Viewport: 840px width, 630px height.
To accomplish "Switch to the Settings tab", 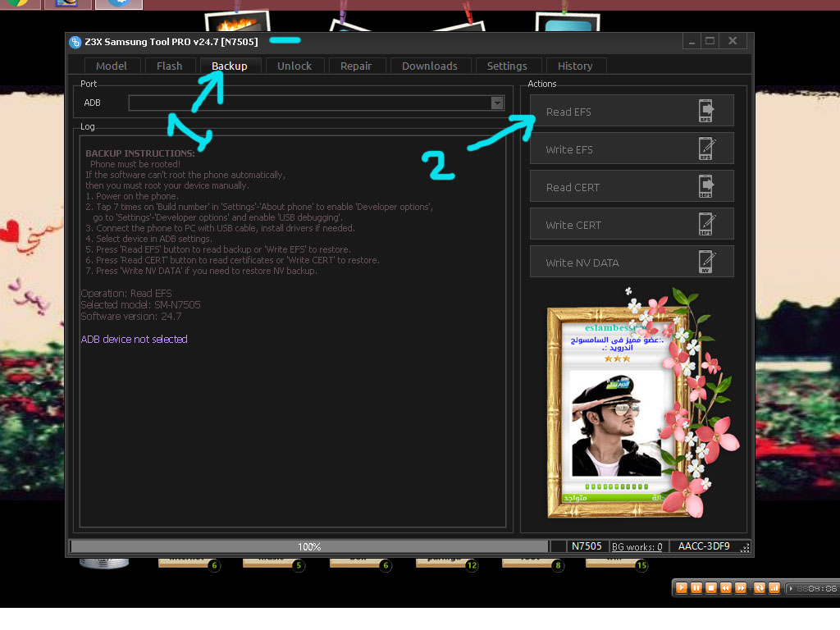I will click(507, 66).
